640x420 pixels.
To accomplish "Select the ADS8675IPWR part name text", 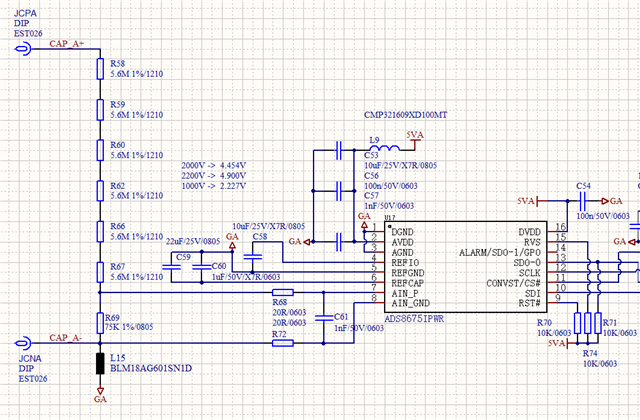I will pos(414,319).
